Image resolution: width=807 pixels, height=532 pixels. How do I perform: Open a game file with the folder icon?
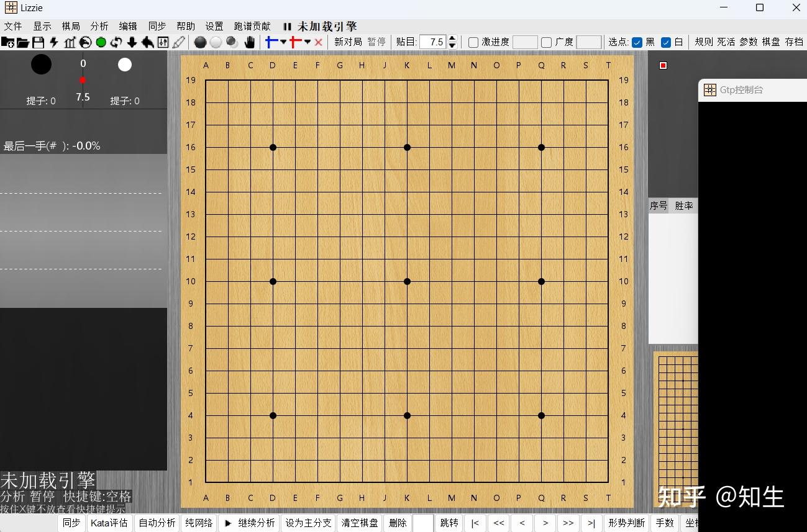22,42
